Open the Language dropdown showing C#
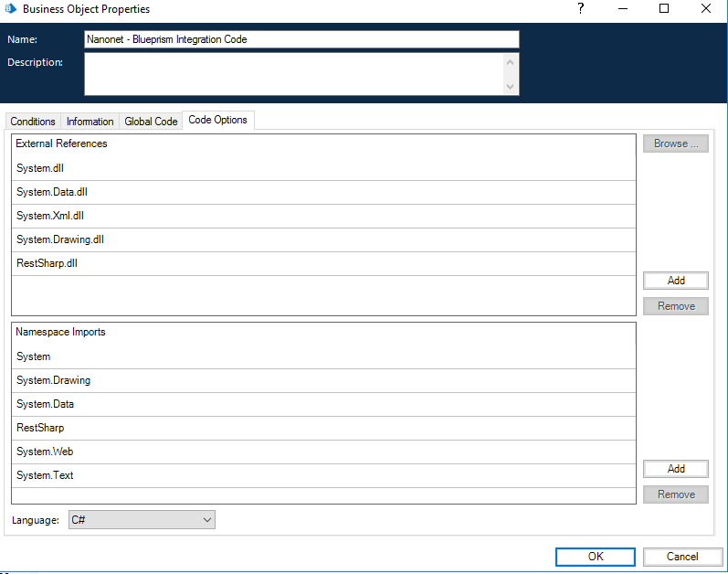The image size is (728, 574). [142, 520]
